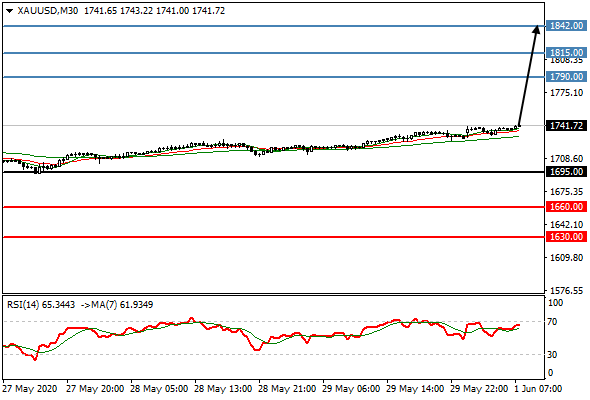Select the blue horizontal line at 1842.00
The image size is (590, 400).
point(274,26)
